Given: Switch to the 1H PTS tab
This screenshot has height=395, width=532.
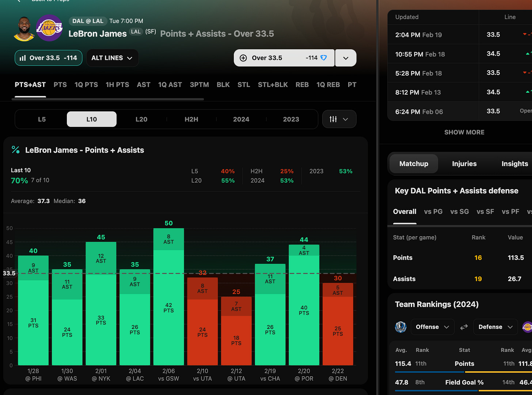Looking at the screenshot, I should (x=117, y=85).
